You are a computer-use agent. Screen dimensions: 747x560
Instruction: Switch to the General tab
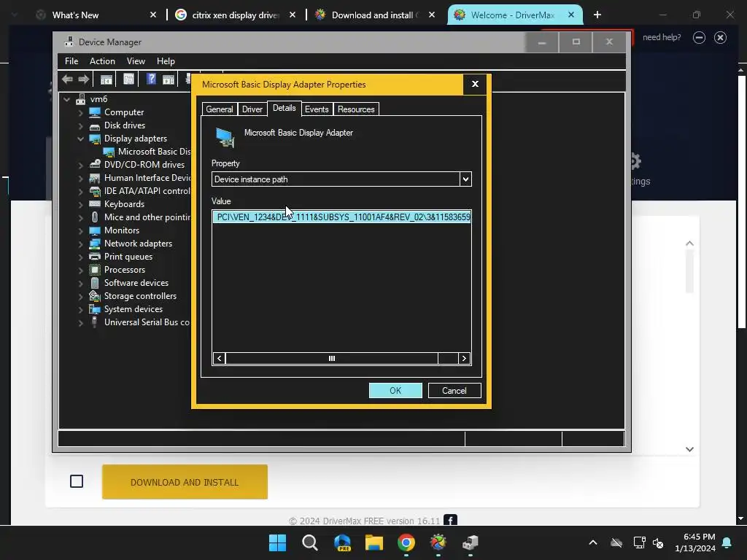(219, 109)
